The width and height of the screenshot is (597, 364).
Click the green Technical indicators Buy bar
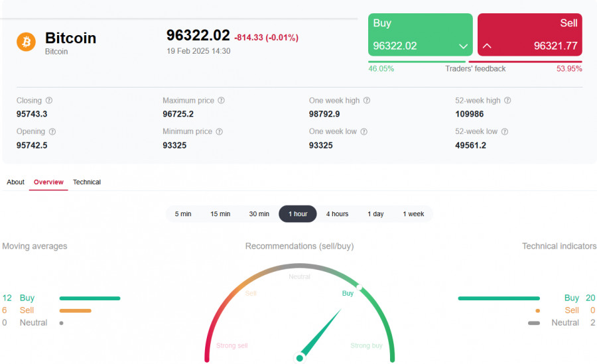(499, 298)
